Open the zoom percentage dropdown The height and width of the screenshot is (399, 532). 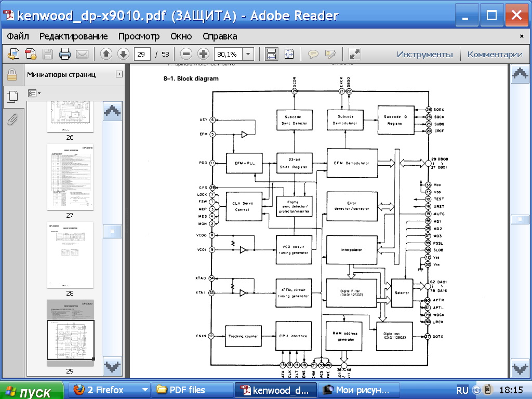247,54
